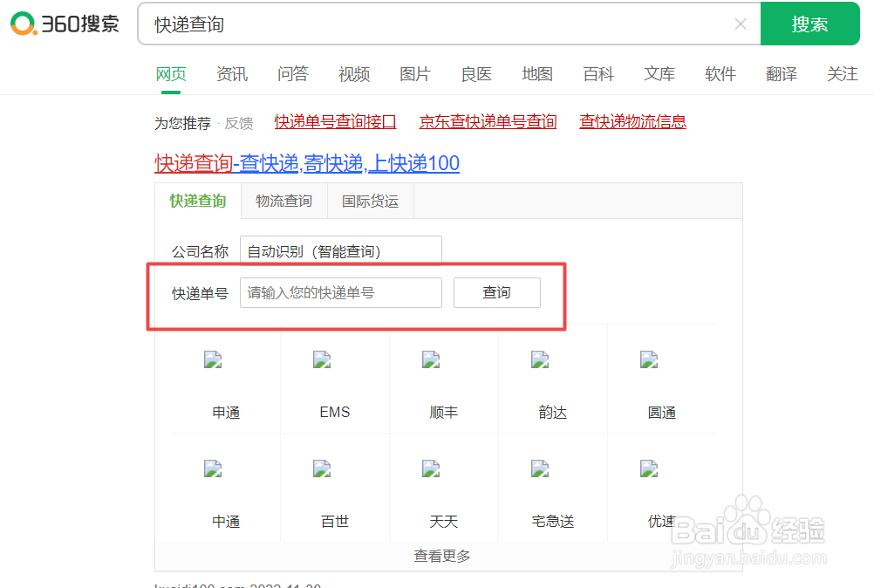874x588 pixels.
Task: Select the 中通 courier logo icon
Action: tap(213, 469)
